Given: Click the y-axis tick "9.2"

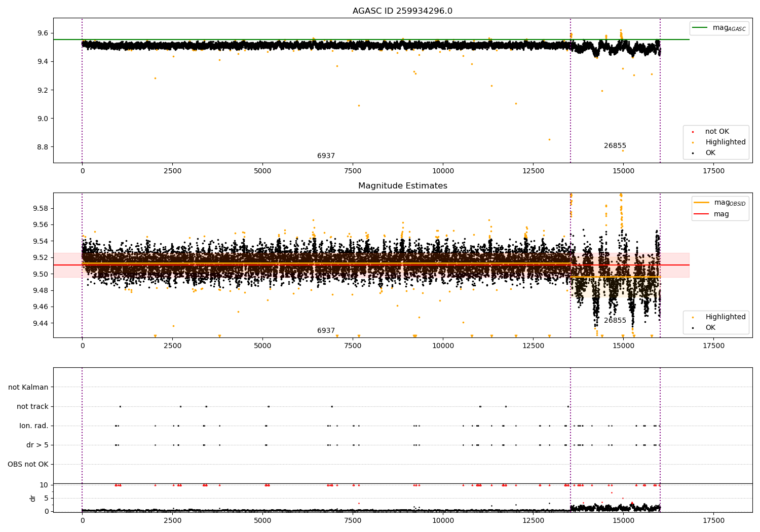Looking at the screenshot, I should click(43, 90).
